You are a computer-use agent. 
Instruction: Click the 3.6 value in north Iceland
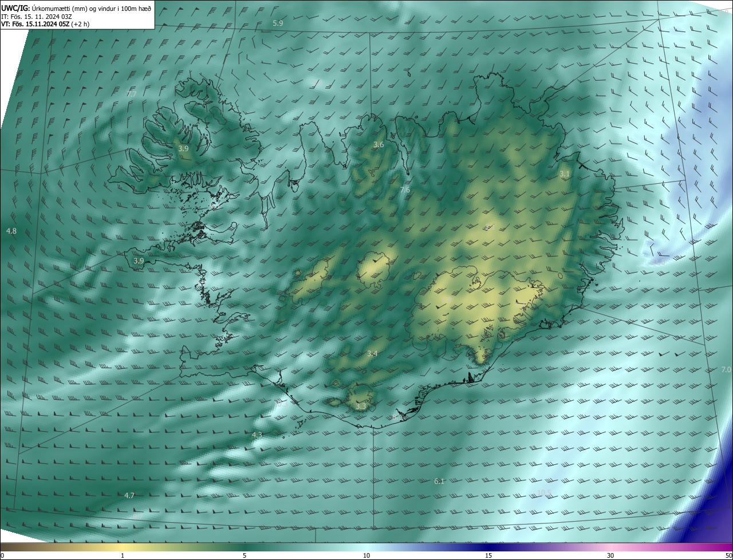379,145
